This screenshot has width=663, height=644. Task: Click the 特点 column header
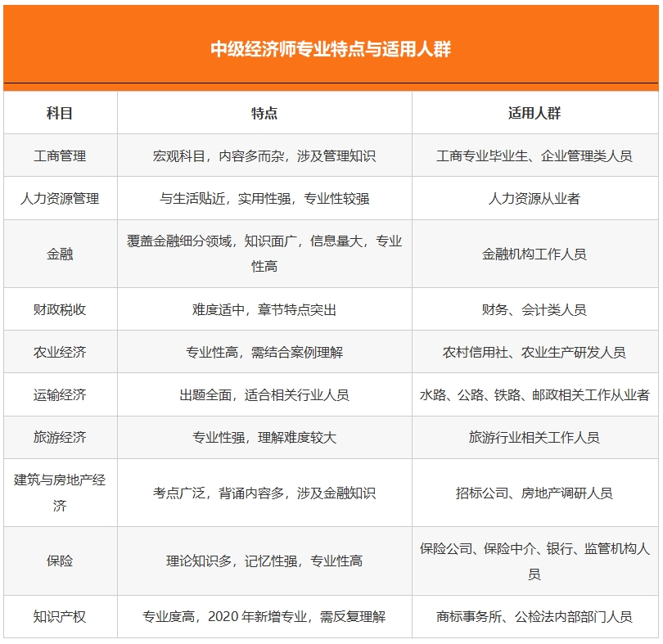click(x=264, y=113)
